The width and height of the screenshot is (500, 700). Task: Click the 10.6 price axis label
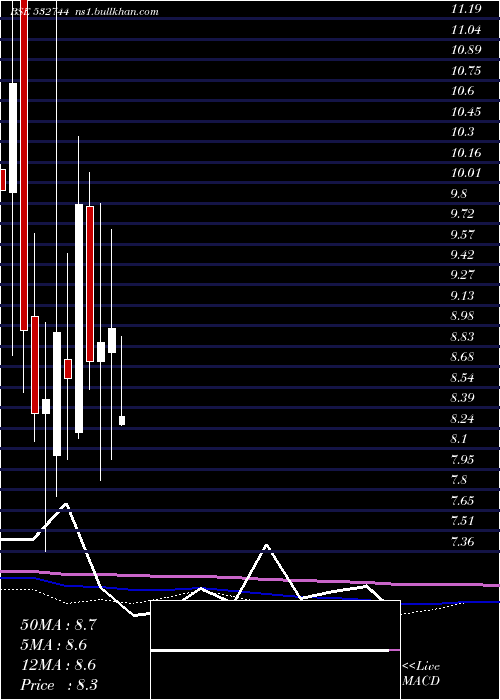pyautogui.click(x=462, y=91)
